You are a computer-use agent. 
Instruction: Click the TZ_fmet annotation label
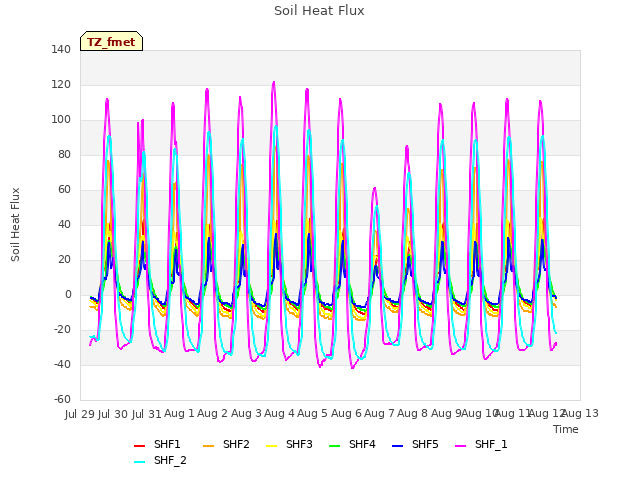[111, 41]
